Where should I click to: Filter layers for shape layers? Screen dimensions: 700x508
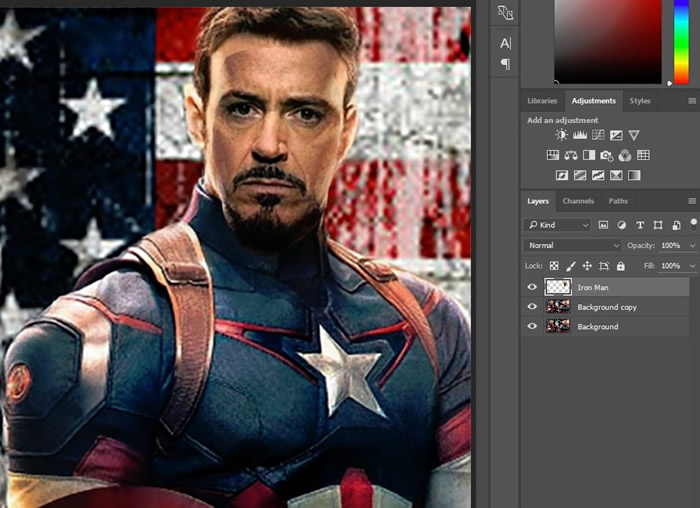658,225
